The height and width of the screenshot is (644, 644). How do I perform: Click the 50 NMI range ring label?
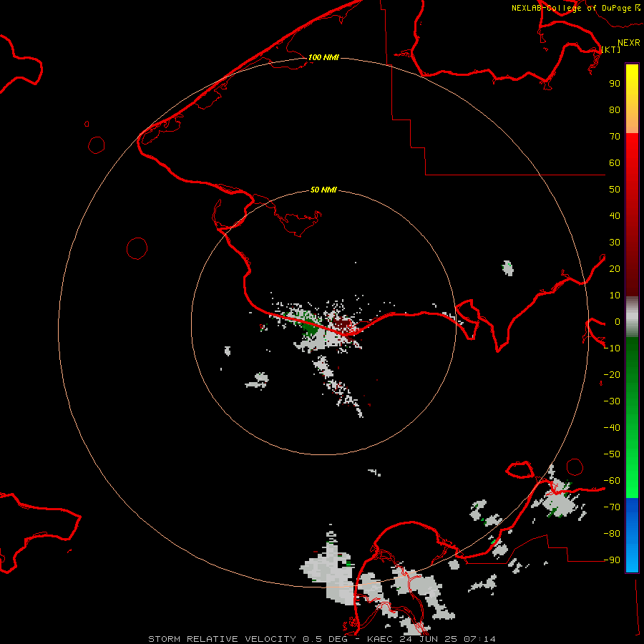click(323, 190)
